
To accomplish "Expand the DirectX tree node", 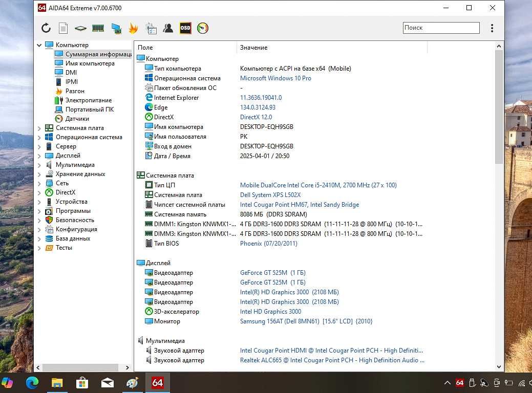I will [39, 192].
